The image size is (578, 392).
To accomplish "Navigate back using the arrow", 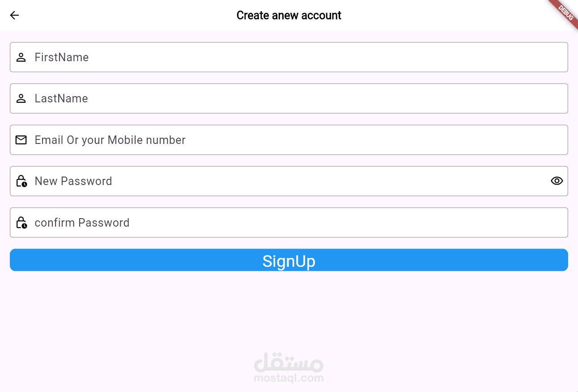I will coord(14,15).
